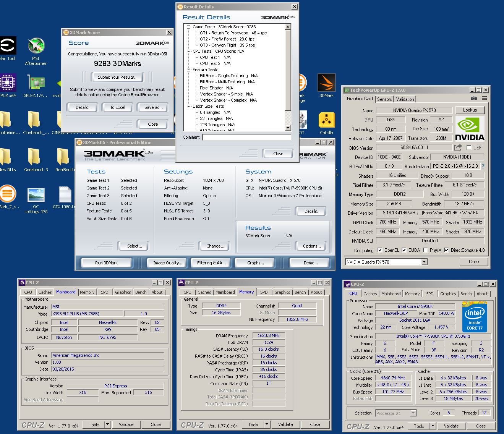Image resolution: width=504 pixels, height=434 pixels.
Task: Click the Graphs button in 3DMark05
Action: click(x=256, y=263)
